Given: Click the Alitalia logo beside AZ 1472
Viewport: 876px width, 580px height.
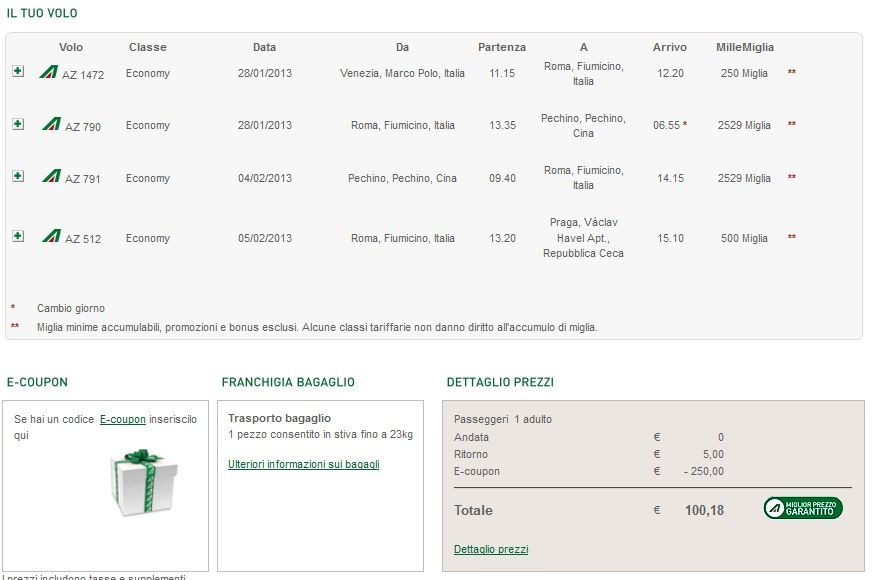Looking at the screenshot, I should [x=49, y=72].
